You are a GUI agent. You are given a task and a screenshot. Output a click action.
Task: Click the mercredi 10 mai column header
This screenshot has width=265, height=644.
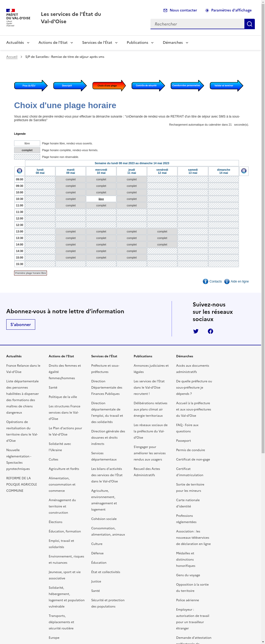pyautogui.click(x=101, y=171)
